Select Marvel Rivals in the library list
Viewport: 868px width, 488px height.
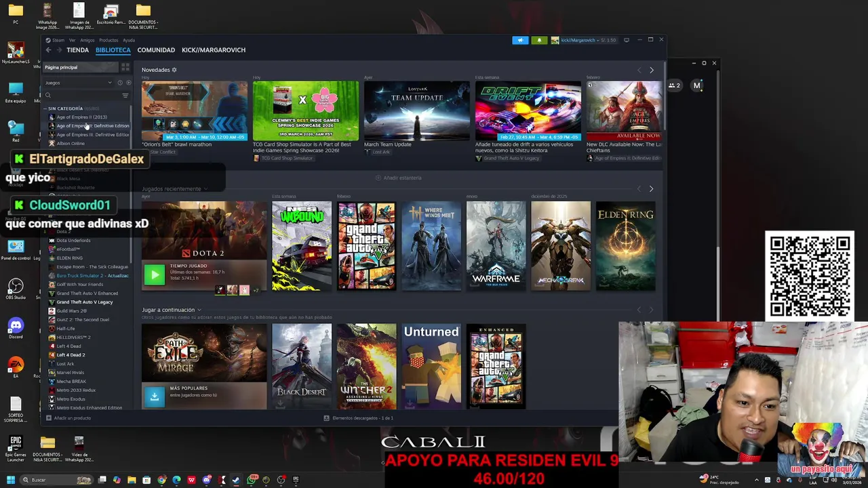[x=70, y=373]
